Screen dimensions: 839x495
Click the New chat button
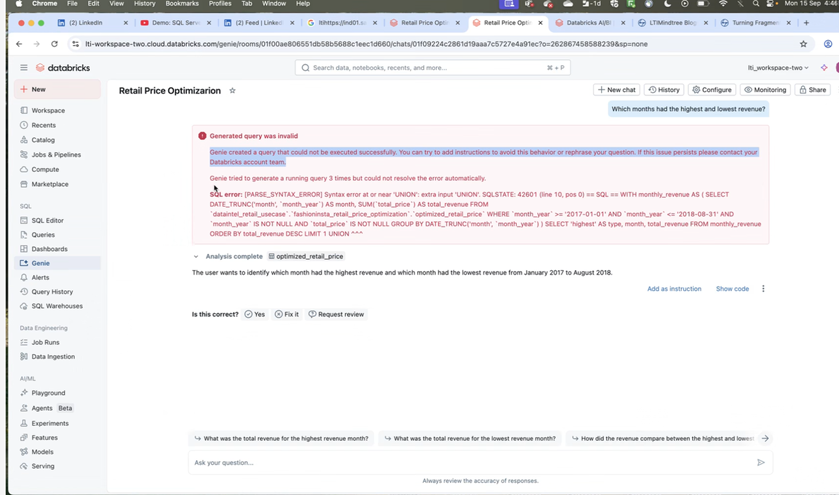tap(616, 90)
